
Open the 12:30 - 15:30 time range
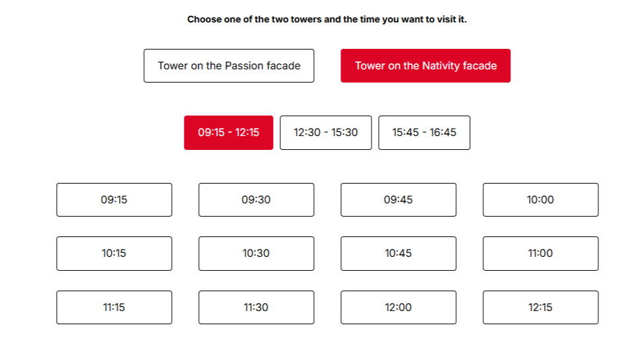point(325,133)
